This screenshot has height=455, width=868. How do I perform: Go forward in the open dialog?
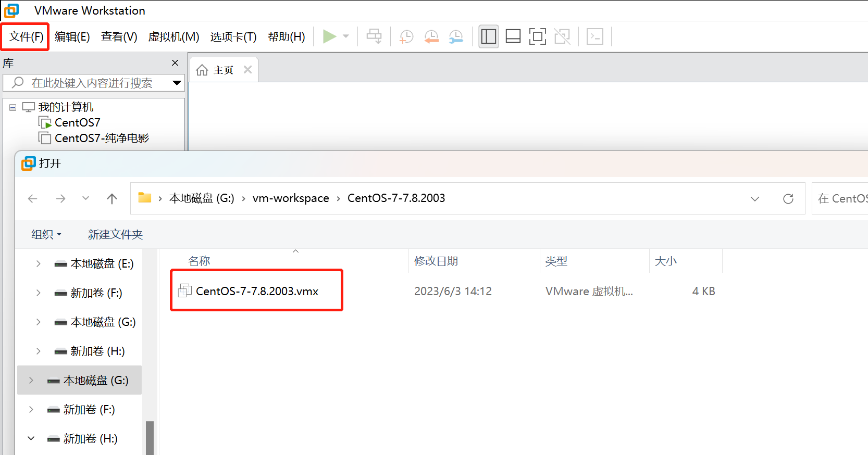pyautogui.click(x=60, y=198)
